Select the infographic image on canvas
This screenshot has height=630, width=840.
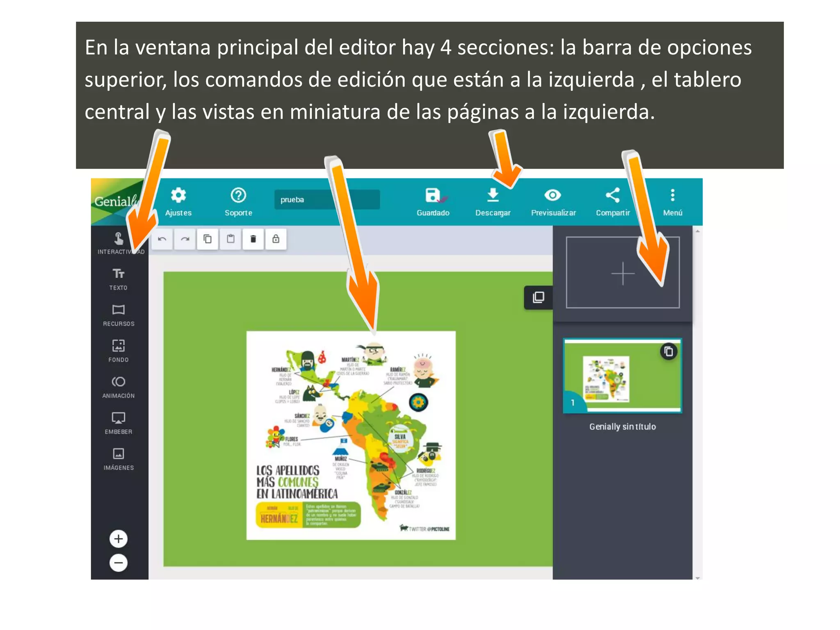click(x=351, y=436)
